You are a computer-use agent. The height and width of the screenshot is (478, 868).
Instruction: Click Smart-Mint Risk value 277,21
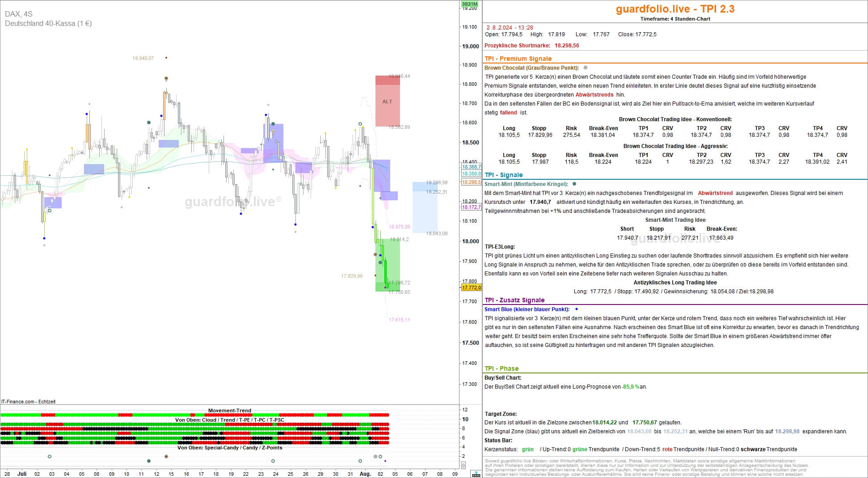tap(690, 237)
